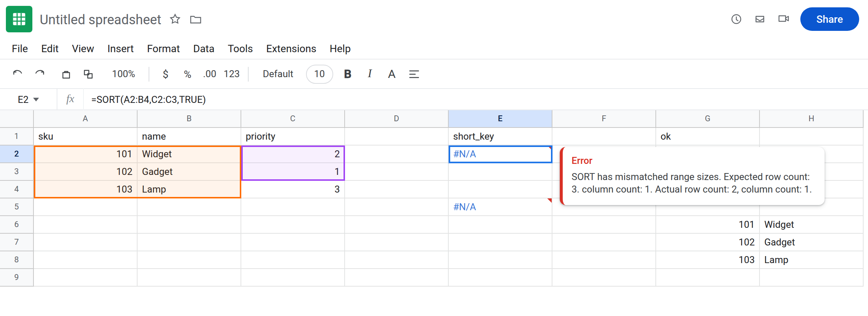The width and height of the screenshot is (868, 316).
Task: Open the Default font dropdown
Action: coord(278,74)
